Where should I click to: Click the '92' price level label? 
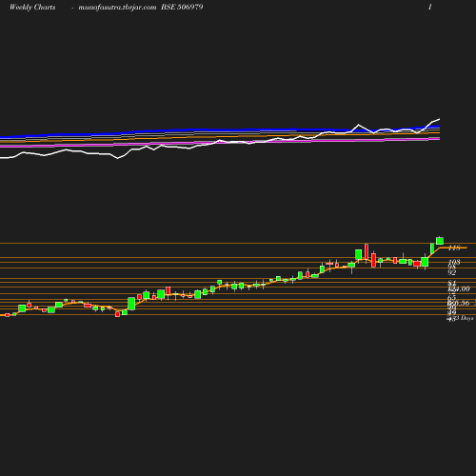pyautogui.click(x=452, y=272)
